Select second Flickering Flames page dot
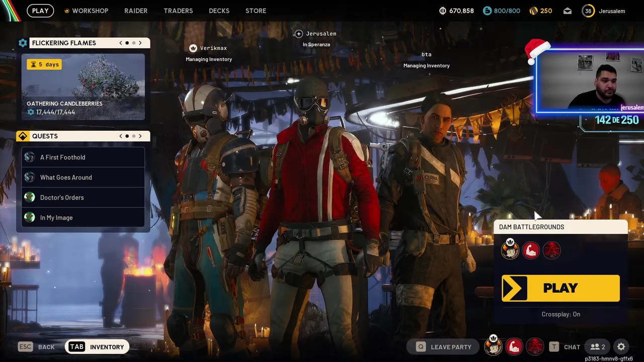 click(134, 43)
